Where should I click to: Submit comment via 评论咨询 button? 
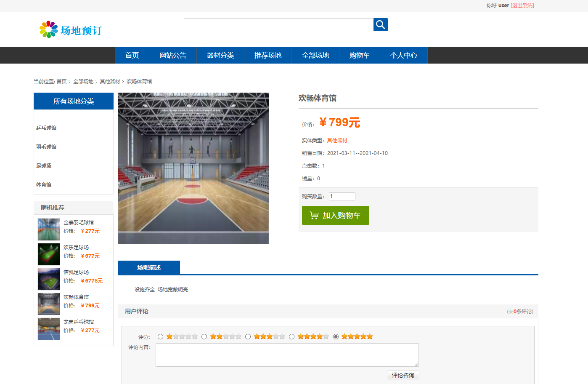[403, 375]
